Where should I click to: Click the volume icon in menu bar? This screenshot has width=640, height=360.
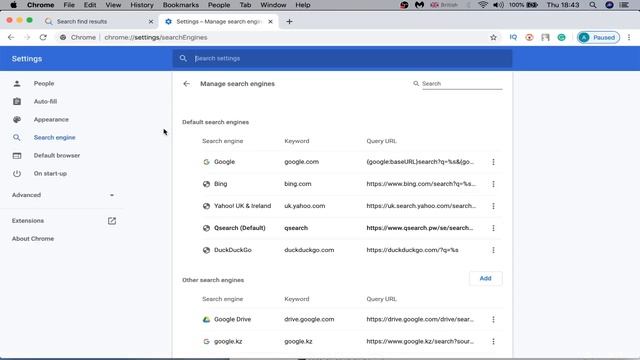click(x=498, y=5)
